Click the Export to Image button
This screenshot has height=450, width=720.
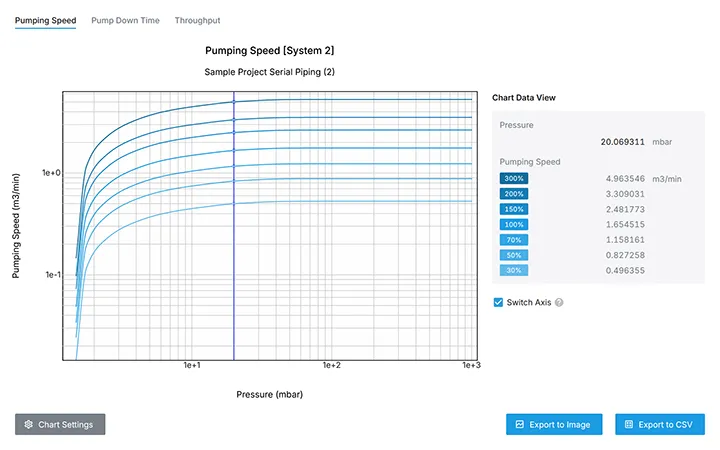point(554,424)
